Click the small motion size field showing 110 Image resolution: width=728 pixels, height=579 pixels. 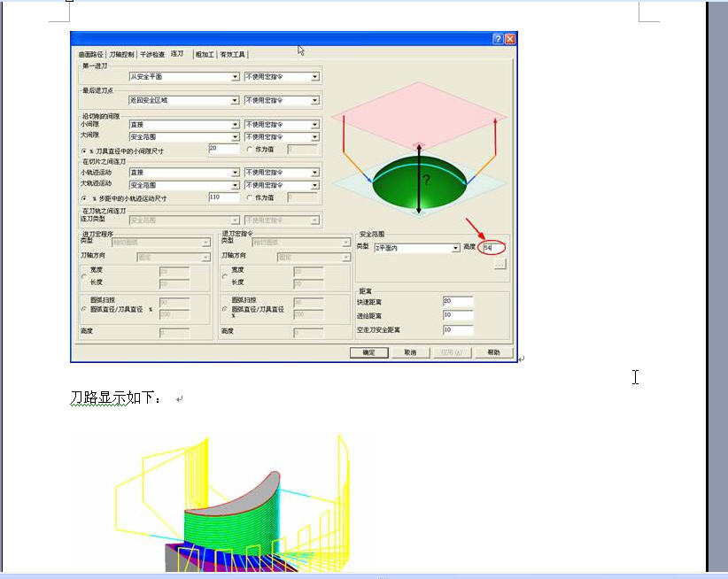[224, 197]
